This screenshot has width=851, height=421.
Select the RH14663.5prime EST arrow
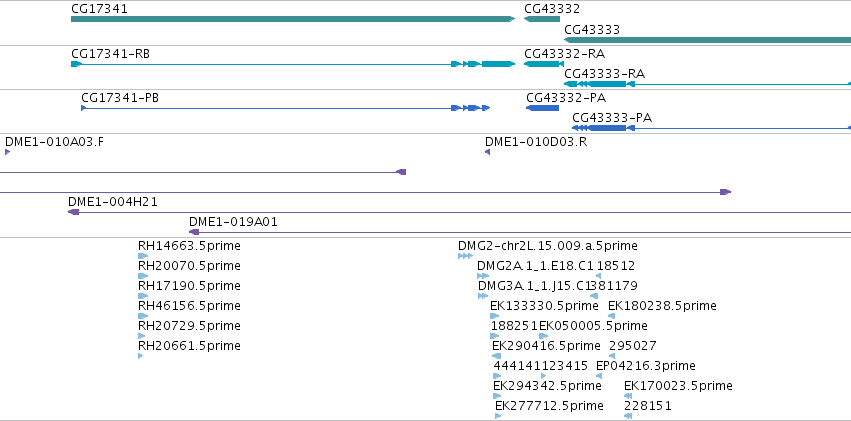pos(143,256)
